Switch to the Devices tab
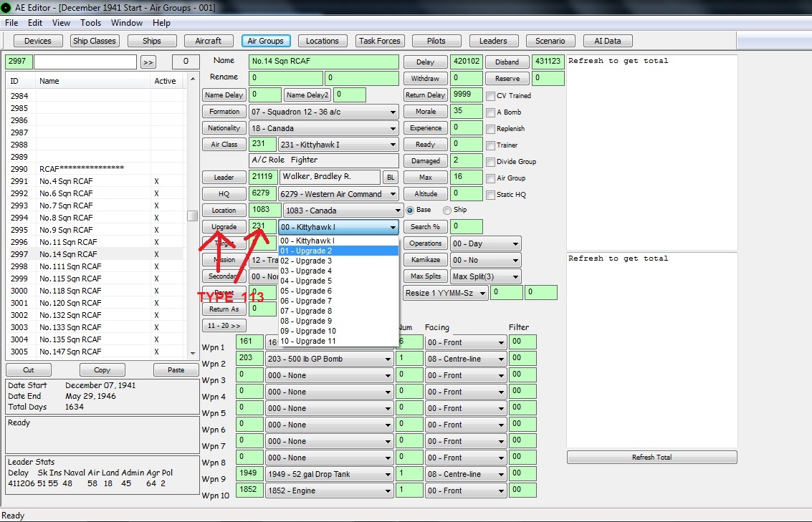 click(x=38, y=41)
